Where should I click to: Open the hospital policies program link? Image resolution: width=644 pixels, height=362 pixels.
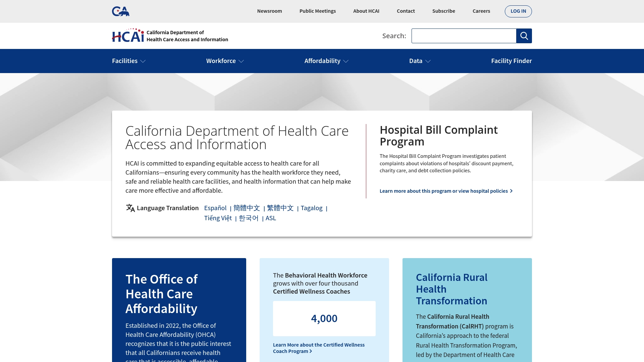coord(446,191)
